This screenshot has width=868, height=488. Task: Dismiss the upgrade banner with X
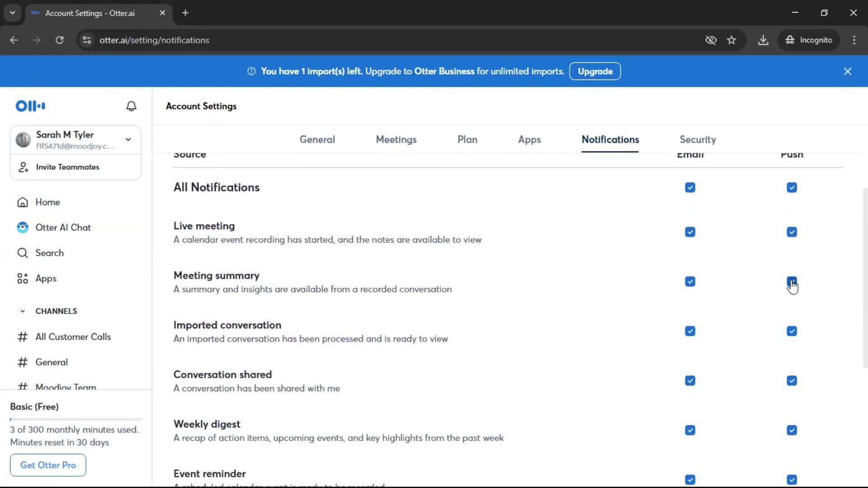(848, 71)
